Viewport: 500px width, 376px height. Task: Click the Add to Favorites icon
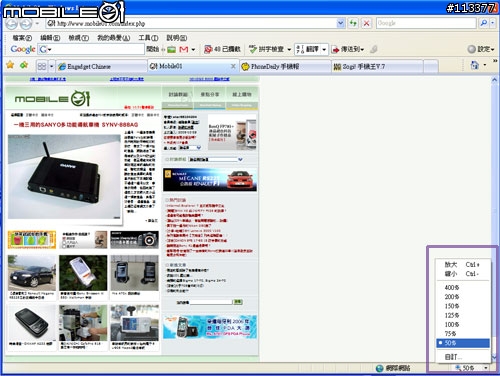[x=24, y=65]
